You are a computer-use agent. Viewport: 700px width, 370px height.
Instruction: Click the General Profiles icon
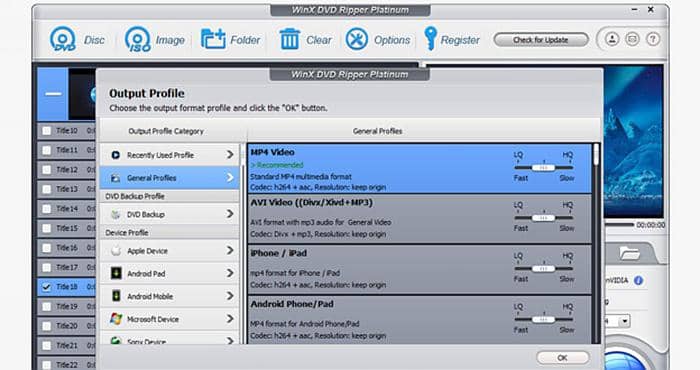115,178
